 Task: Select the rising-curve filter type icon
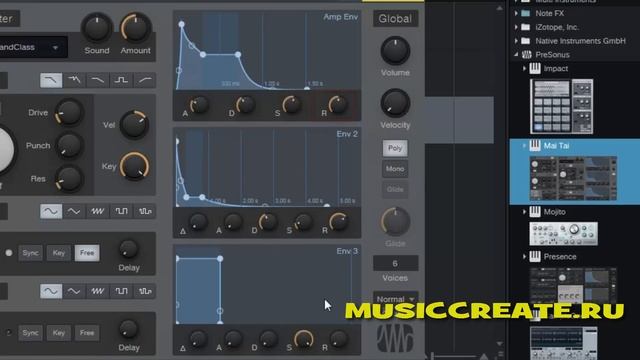tap(145, 80)
